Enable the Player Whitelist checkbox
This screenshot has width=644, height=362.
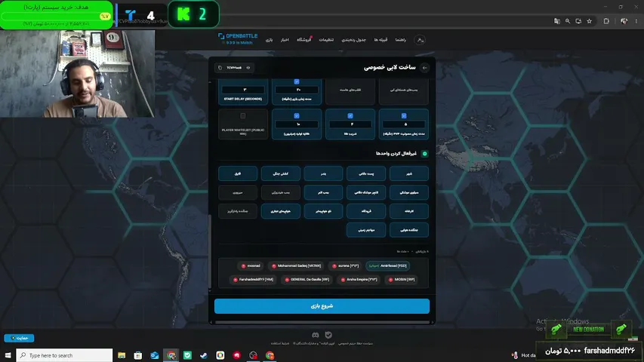click(243, 116)
